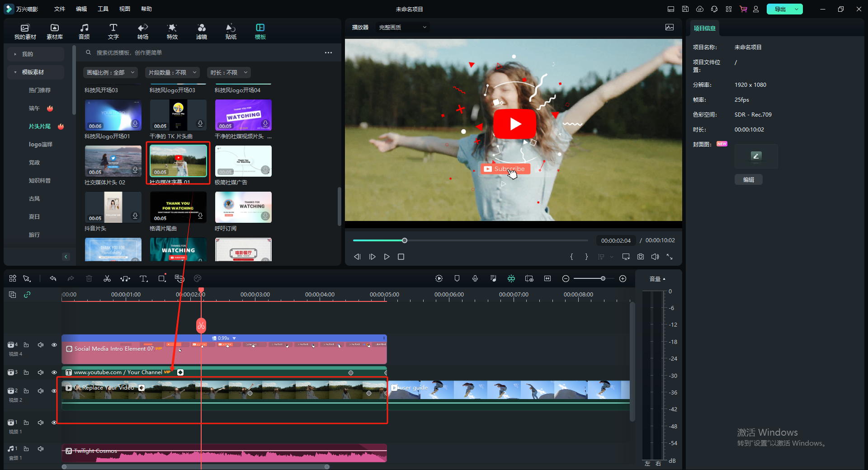
Task: Hide video track 4 with eye icon
Action: [x=54, y=345]
